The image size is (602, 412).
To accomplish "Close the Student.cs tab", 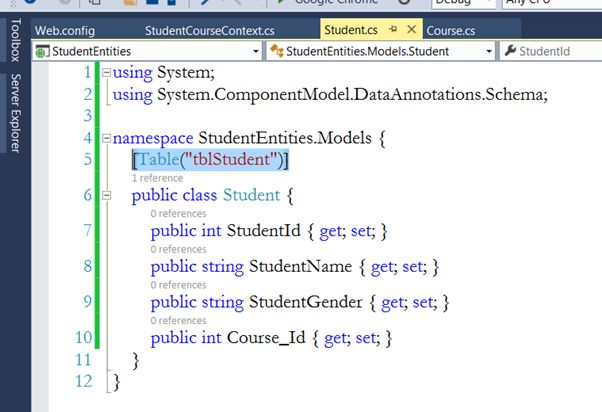I will [x=411, y=29].
